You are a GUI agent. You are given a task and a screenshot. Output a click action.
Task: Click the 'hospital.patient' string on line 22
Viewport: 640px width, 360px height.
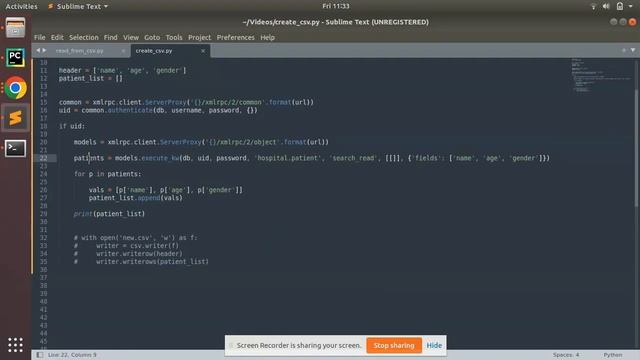289,158
